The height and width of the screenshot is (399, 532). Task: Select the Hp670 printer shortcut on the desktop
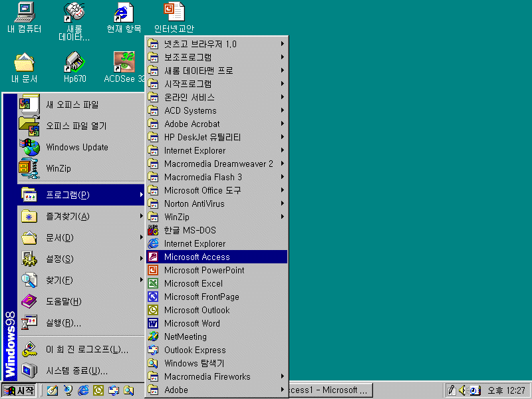point(74,68)
